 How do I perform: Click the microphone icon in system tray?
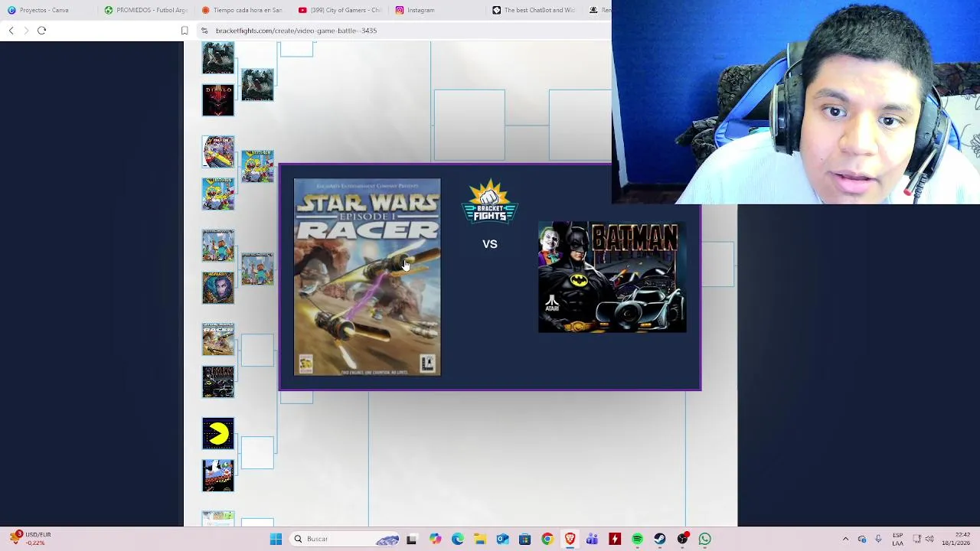[x=878, y=540]
